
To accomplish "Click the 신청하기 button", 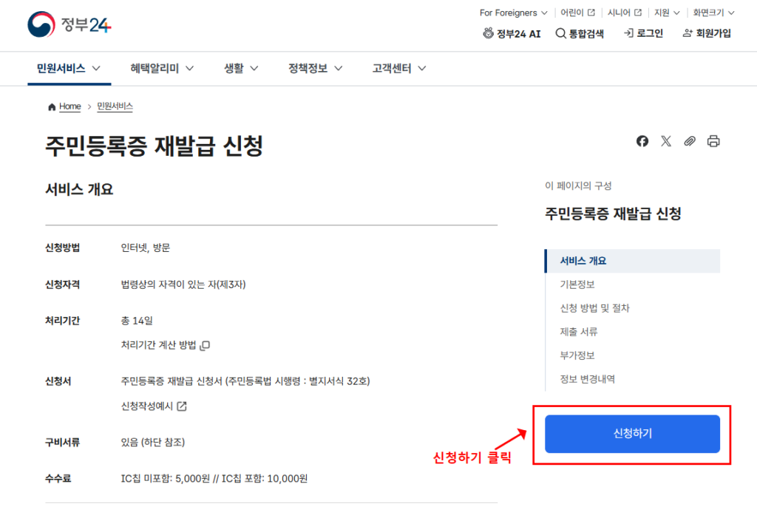I will tap(631, 434).
